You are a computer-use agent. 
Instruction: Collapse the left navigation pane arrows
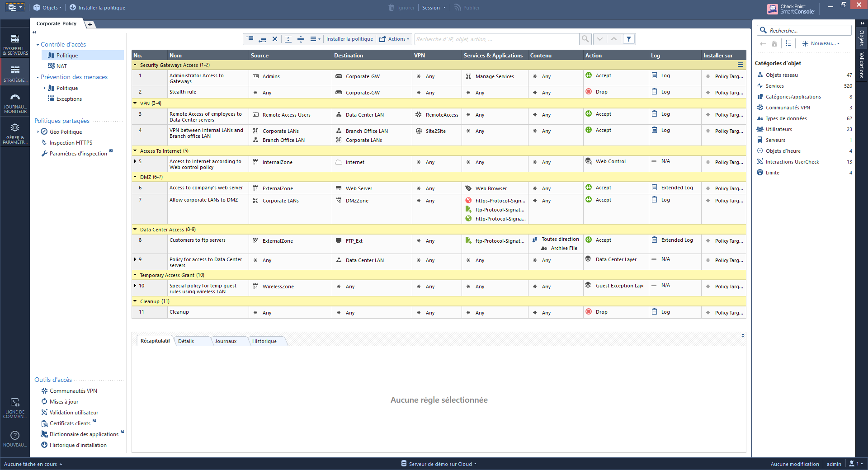point(34,33)
